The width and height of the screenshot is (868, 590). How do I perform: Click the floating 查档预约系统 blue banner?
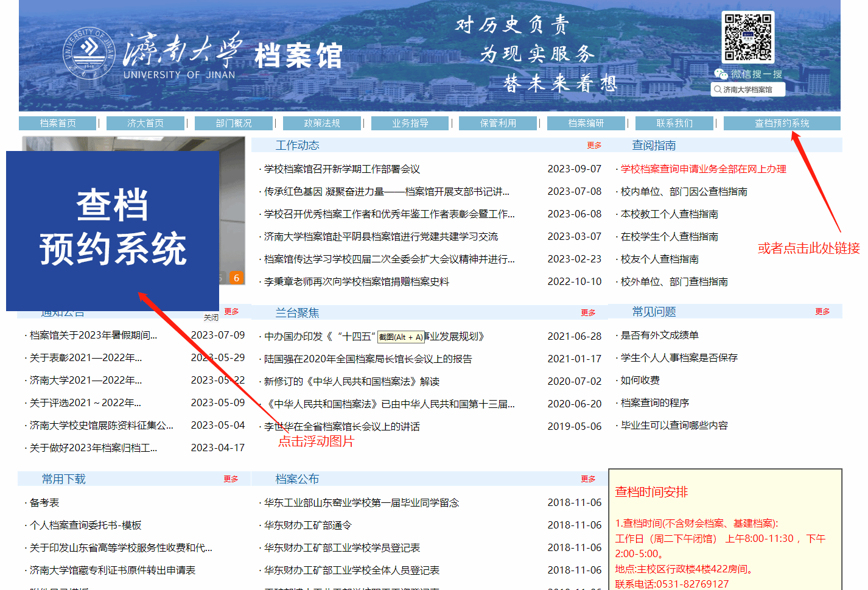[x=113, y=231]
